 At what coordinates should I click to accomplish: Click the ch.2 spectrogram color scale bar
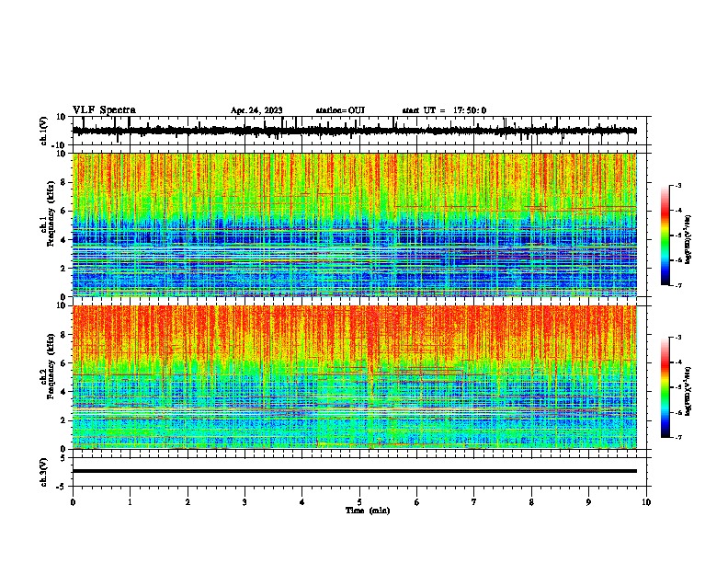(x=665, y=387)
